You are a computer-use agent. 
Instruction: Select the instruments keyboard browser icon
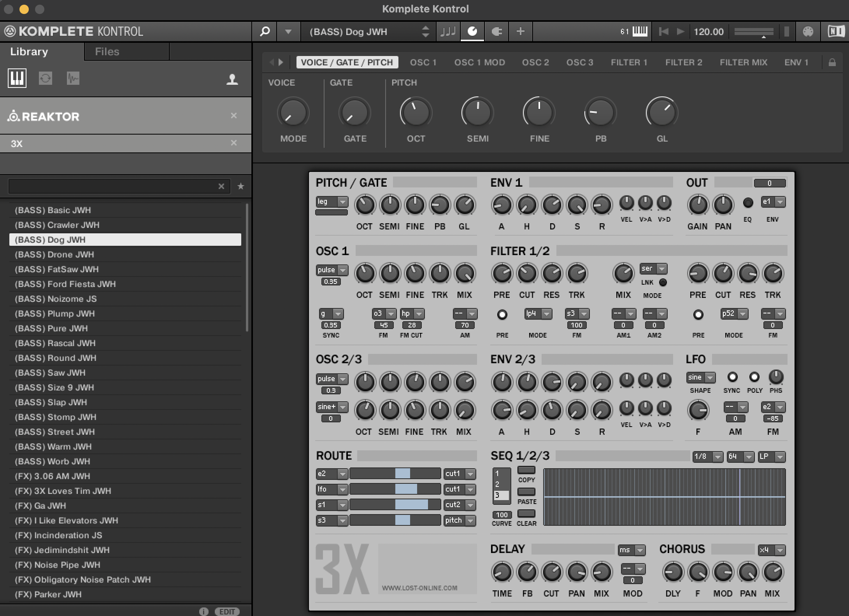coord(17,79)
